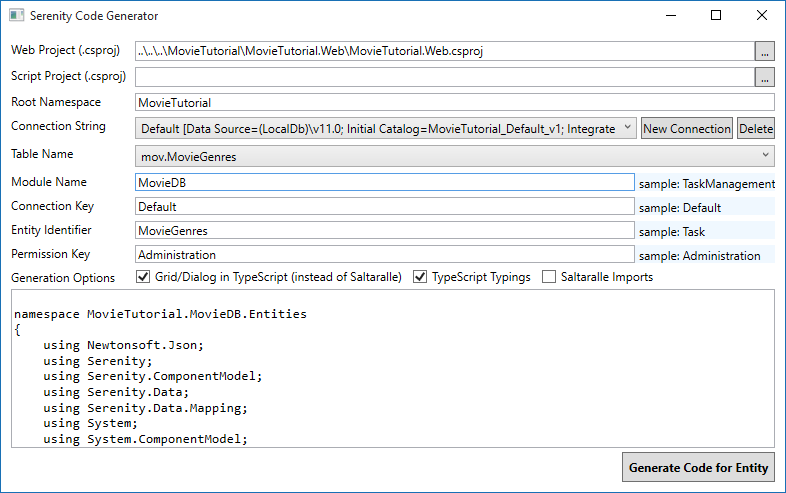Minimize the Serenity Code Generator window
This screenshot has width=786, height=493.
669,16
